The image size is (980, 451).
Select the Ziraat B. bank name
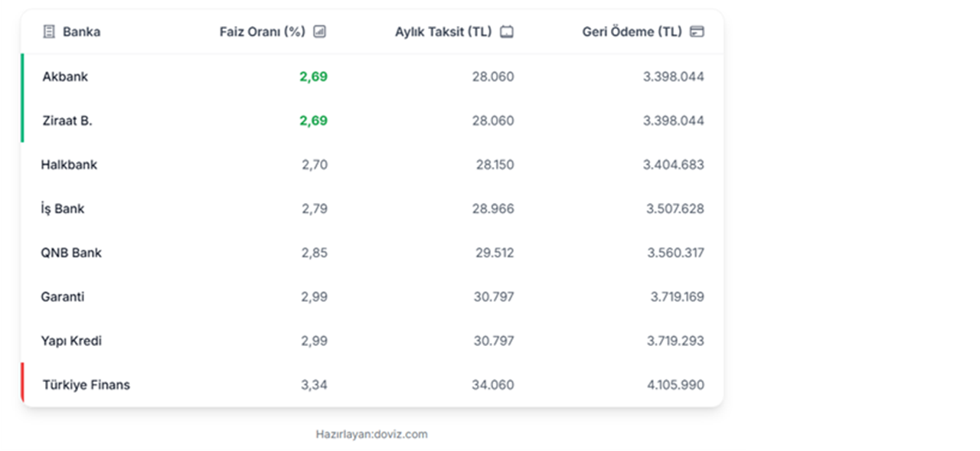coord(67,121)
